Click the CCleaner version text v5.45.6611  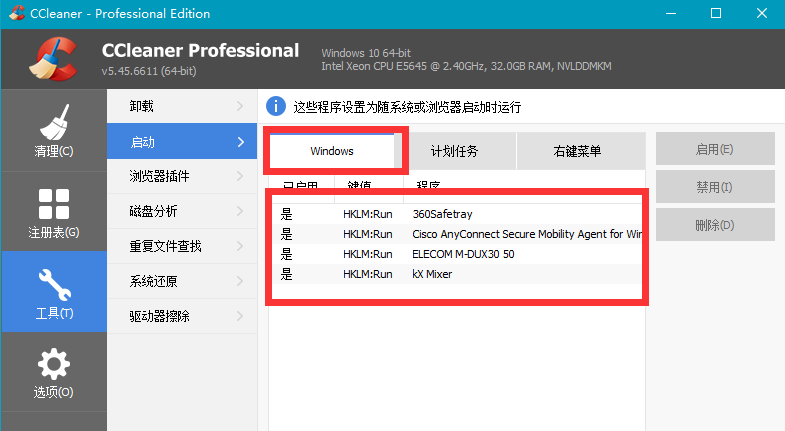pos(149,71)
